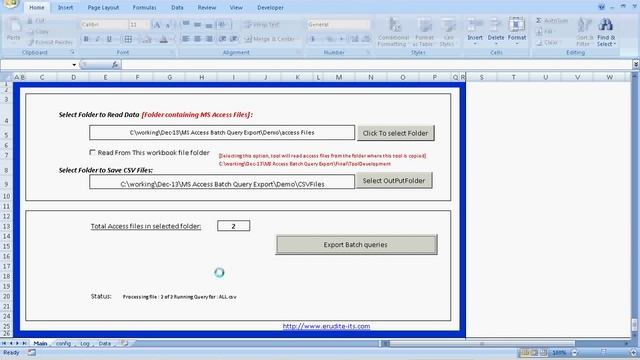640x360 pixels.
Task: Click the horizontal scrollbar
Action: pyautogui.click(x=482, y=343)
